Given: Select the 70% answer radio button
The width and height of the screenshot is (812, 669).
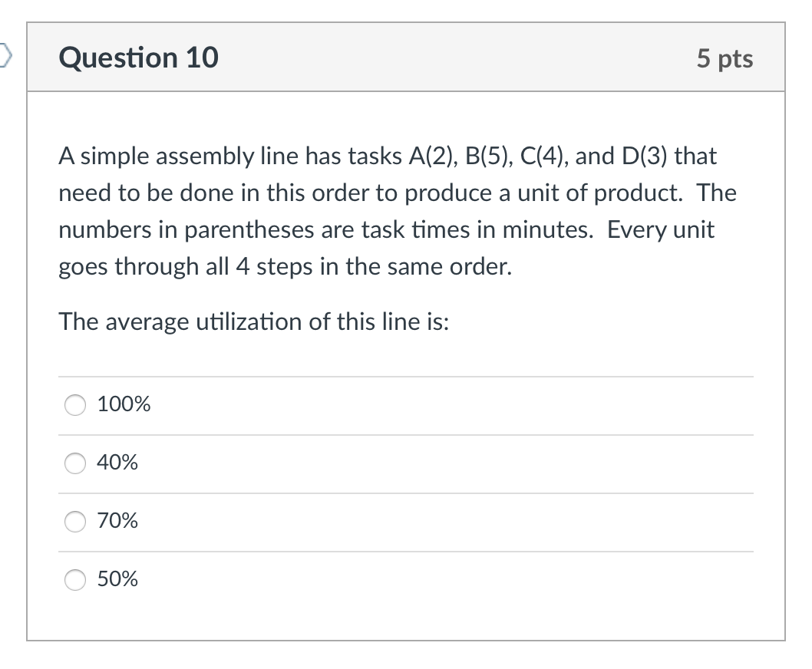Looking at the screenshot, I should tap(74, 522).
